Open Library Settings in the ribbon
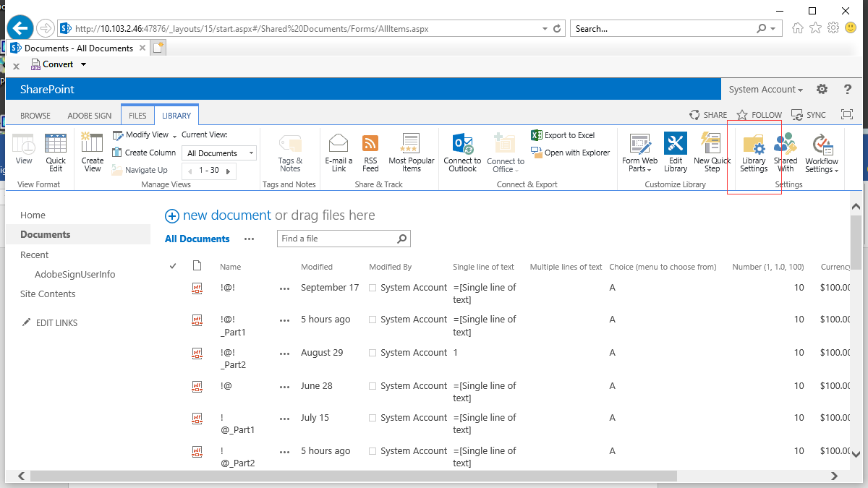 point(754,153)
